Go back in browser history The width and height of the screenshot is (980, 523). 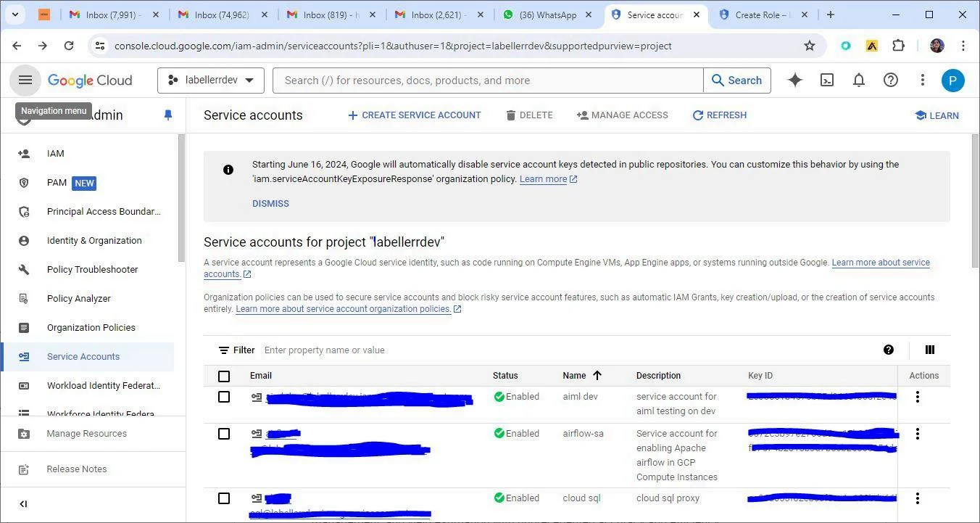(17, 46)
